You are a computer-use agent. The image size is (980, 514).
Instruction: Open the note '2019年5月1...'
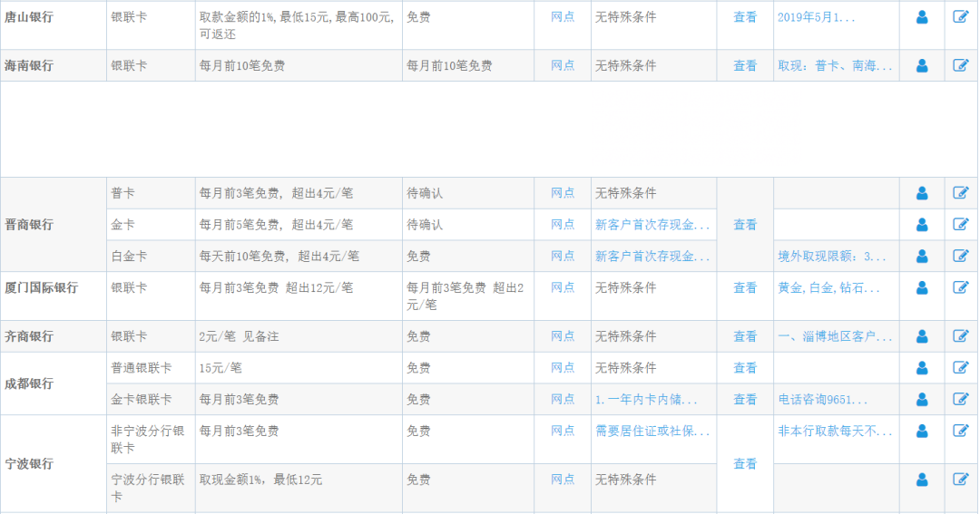click(x=816, y=17)
